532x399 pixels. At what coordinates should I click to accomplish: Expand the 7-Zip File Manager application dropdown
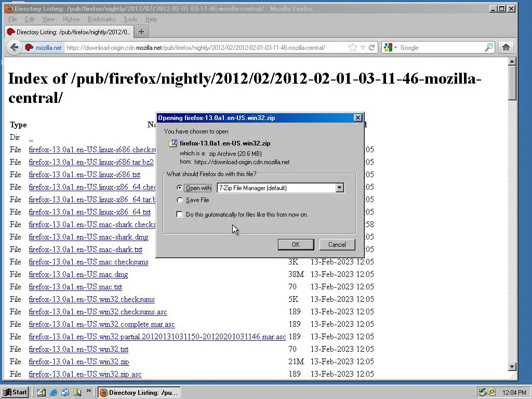[x=340, y=188]
